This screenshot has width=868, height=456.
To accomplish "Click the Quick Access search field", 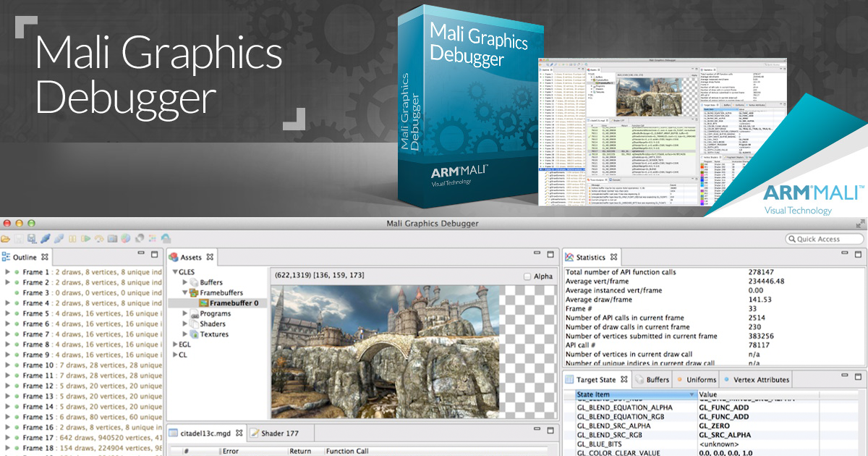I will pos(825,239).
